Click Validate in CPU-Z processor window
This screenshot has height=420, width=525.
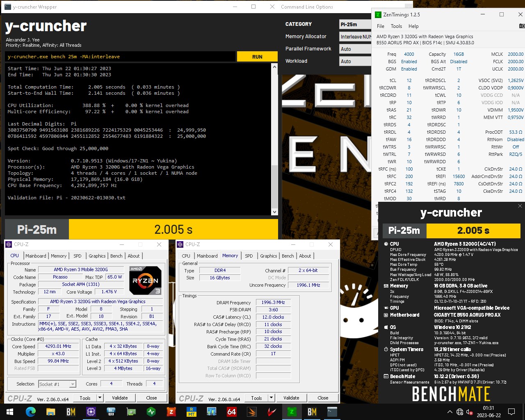[120, 398]
